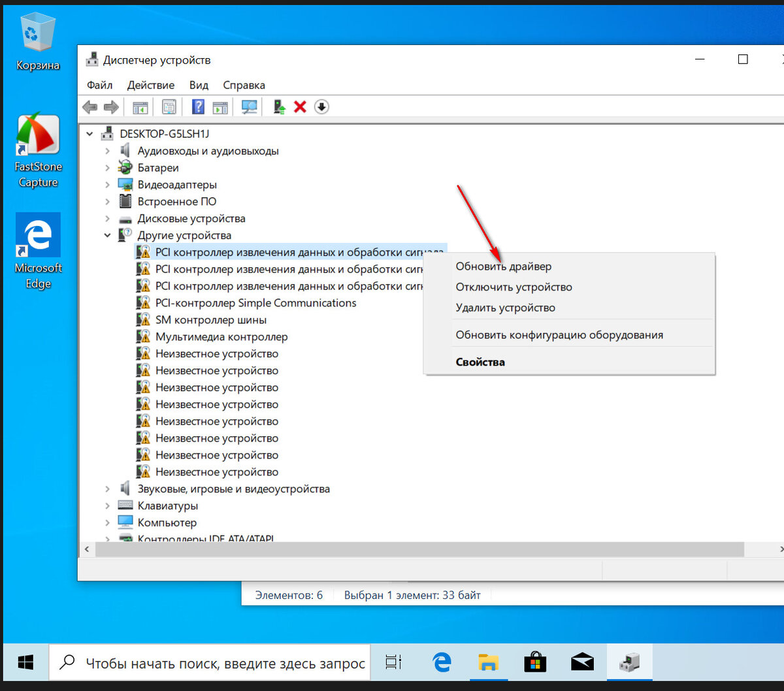Open the Справка menu
The image size is (784, 691).
[x=244, y=85]
